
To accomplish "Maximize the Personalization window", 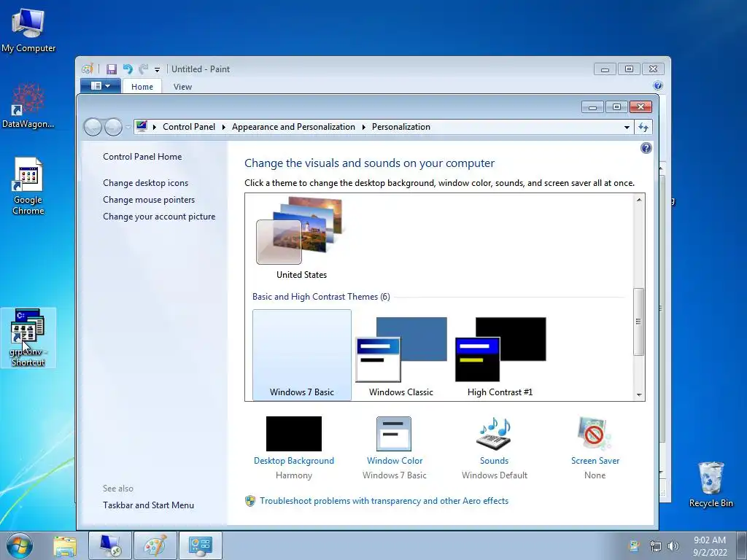I will click(616, 107).
